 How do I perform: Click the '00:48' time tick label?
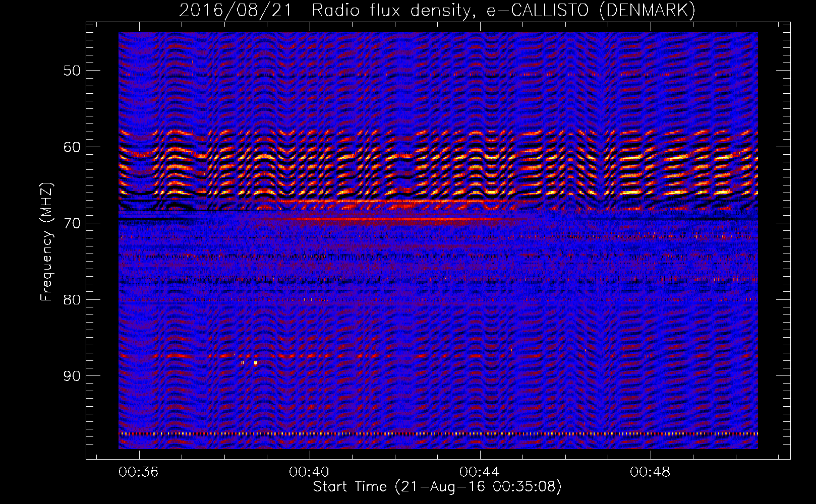pos(650,472)
